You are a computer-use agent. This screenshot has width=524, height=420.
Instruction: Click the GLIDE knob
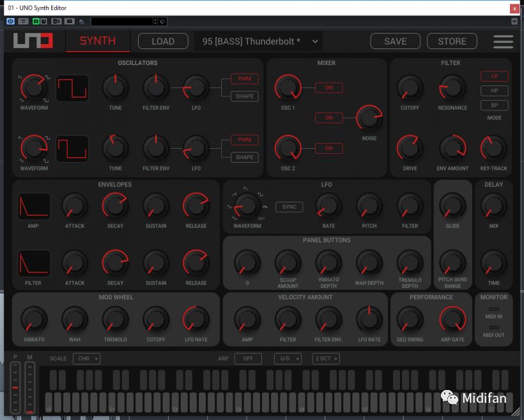pos(452,206)
